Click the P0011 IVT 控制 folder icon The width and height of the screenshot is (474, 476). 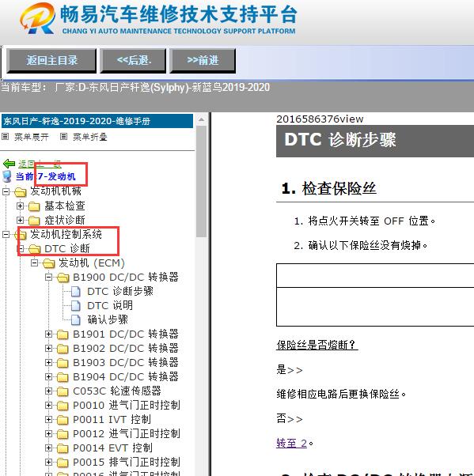point(63,420)
